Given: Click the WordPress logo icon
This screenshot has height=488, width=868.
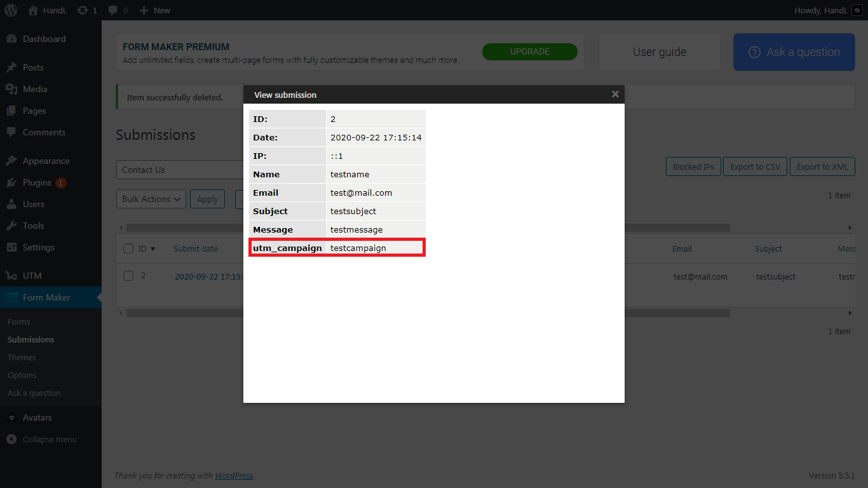Looking at the screenshot, I should pyautogui.click(x=11, y=10).
